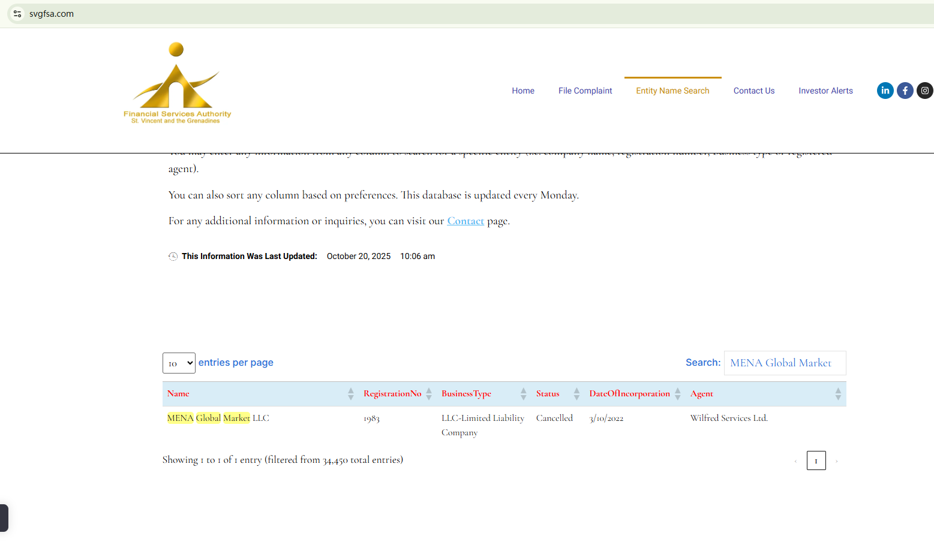The image size is (934, 560).
Task: Sort by BusinessType column header
Action: pyautogui.click(x=466, y=394)
